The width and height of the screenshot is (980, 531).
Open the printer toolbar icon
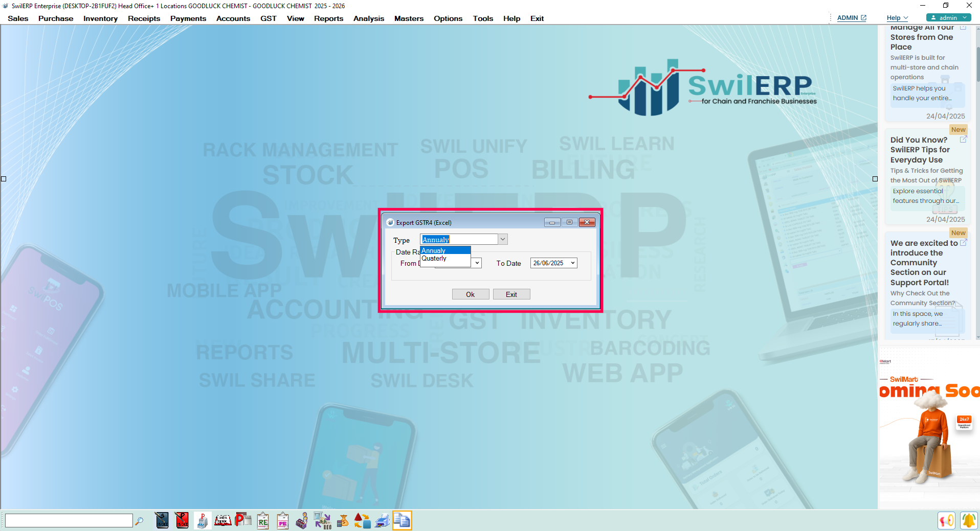tap(382, 520)
